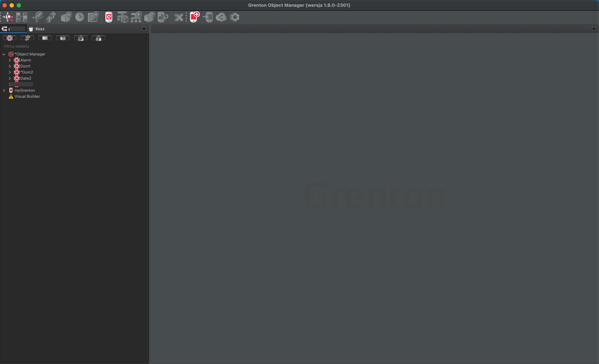Select the Alarm CLU item
This screenshot has height=364, width=599.
pos(26,60)
